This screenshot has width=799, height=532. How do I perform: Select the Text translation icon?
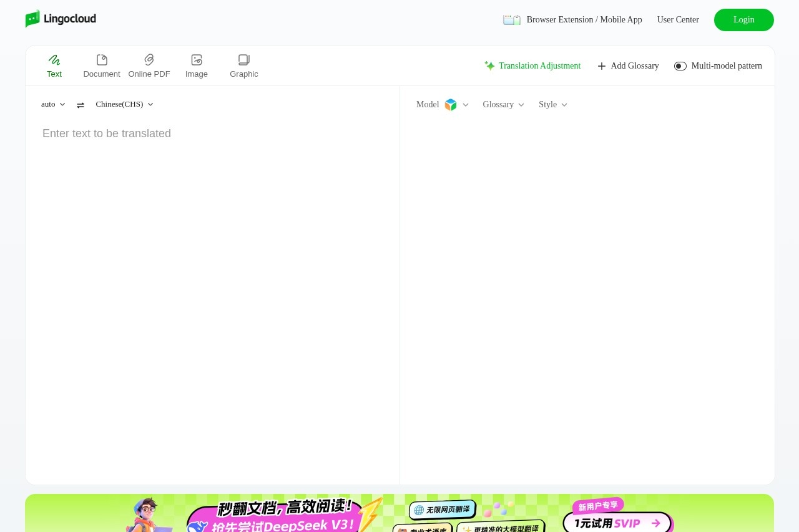point(54,60)
